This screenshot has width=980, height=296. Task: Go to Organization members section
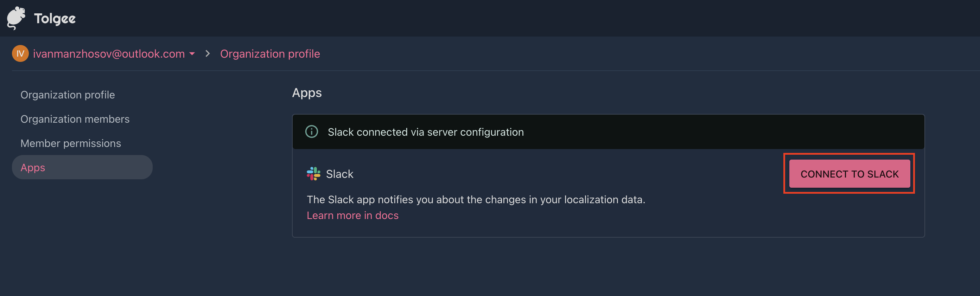pyautogui.click(x=75, y=119)
